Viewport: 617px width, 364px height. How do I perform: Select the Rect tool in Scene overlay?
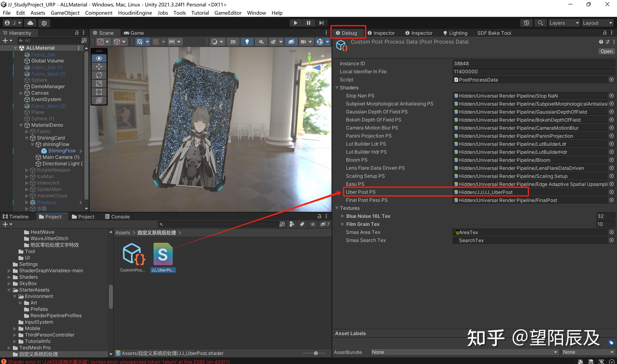pos(99,92)
